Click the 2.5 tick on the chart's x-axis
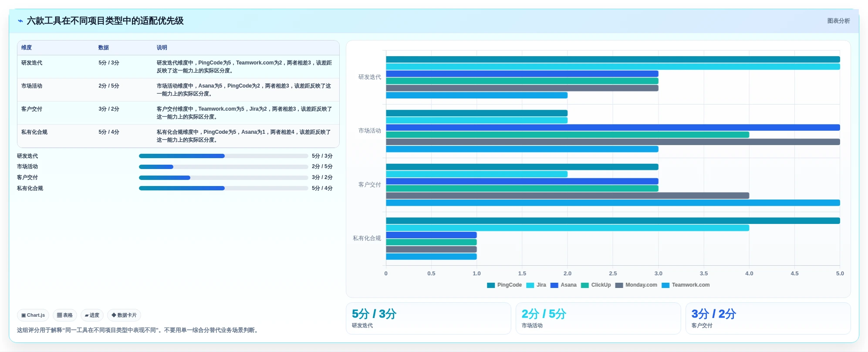 (x=613, y=274)
